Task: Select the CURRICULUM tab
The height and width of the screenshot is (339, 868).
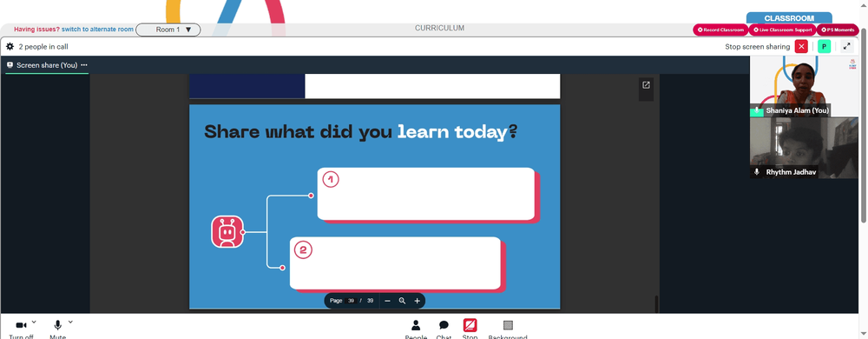Action: coord(439,28)
